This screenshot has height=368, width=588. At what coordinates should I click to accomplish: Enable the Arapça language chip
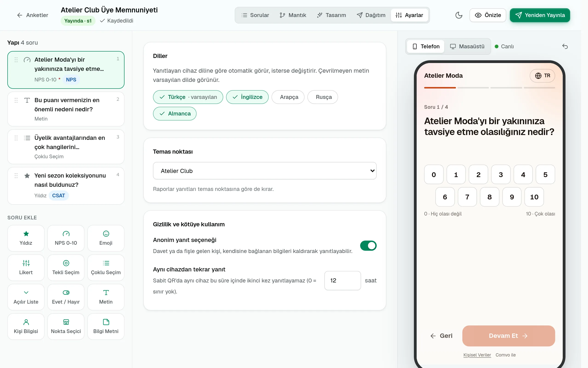pyautogui.click(x=288, y=97)
